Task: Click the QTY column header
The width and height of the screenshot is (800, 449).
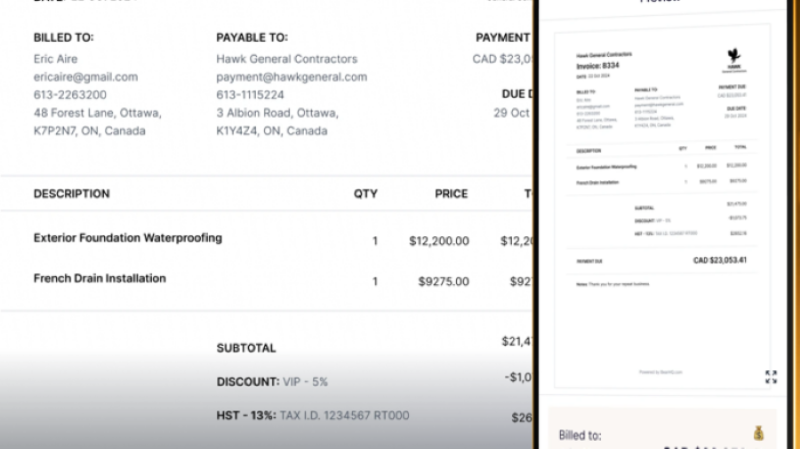Action: point(365,194)
